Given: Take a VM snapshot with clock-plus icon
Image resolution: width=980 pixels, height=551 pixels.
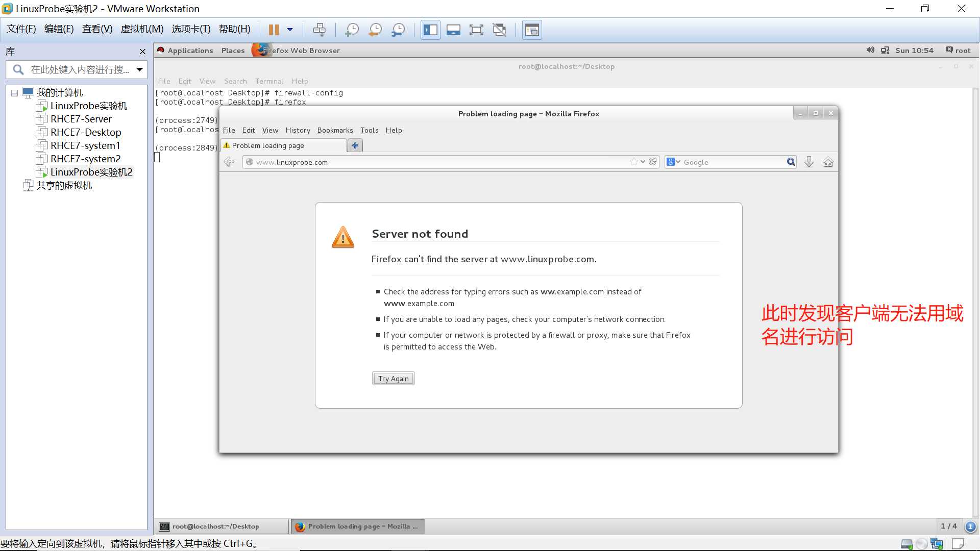Looking at the screenshot, I should pyautogui.click(x=352, y=30).
